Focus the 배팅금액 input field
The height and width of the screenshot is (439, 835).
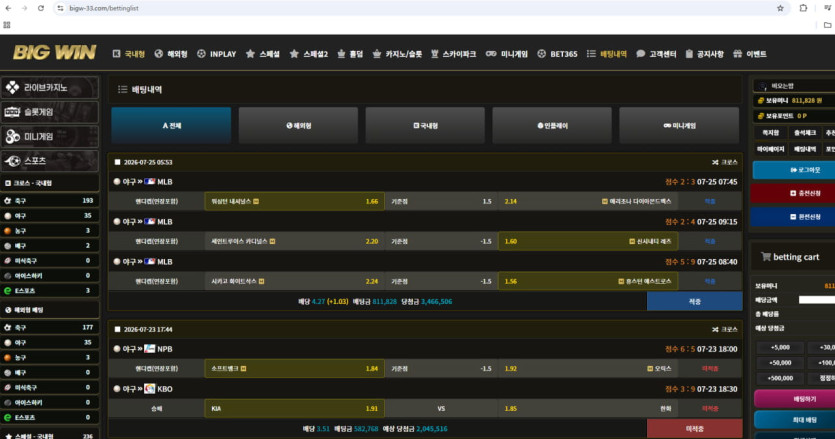coord(816,300)
